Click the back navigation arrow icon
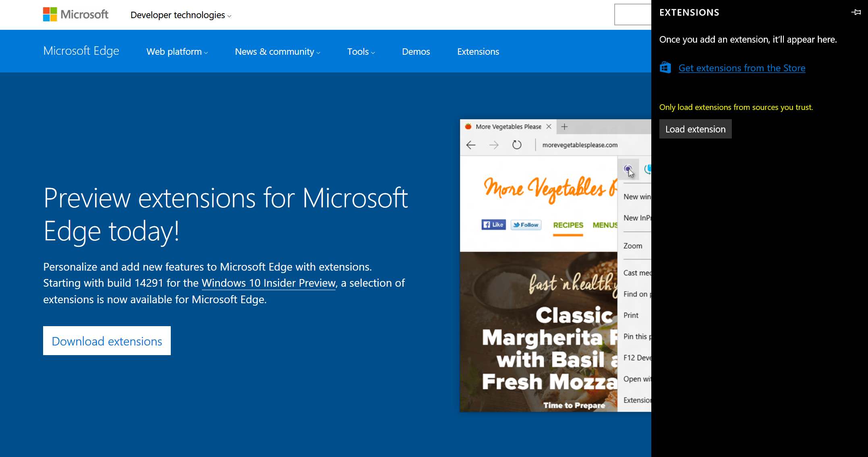The height and width of the screenshot is (457, 868). click(x=471, y=145)
